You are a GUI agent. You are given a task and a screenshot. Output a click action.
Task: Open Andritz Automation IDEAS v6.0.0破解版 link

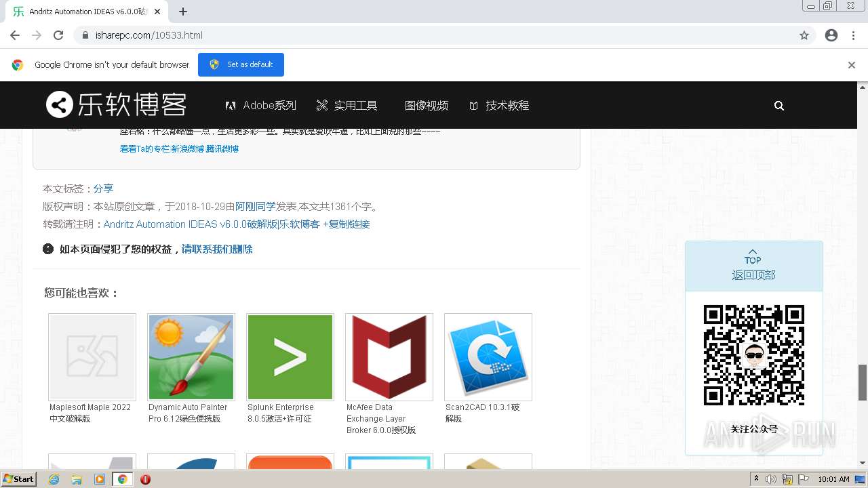212,224
